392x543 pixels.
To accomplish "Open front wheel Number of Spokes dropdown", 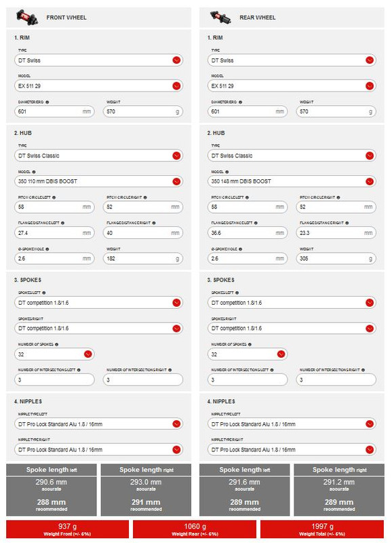I will click(x=54, y=354).
